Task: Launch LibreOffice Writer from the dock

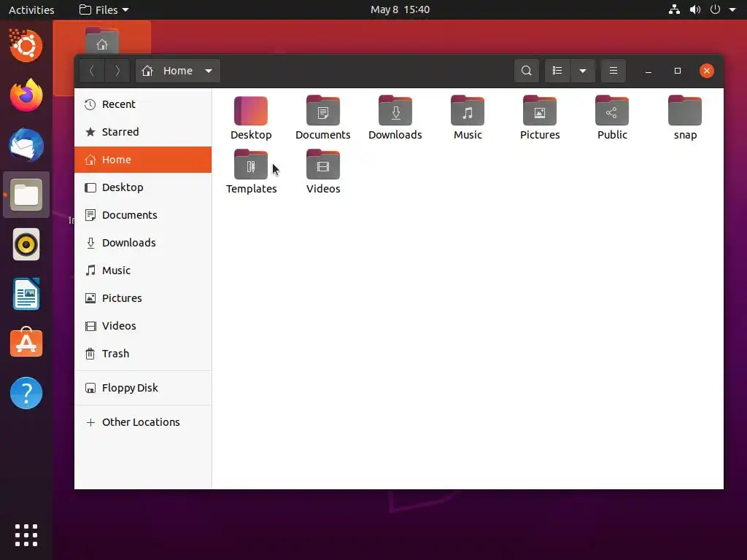Action: click(x=26, y=295)
